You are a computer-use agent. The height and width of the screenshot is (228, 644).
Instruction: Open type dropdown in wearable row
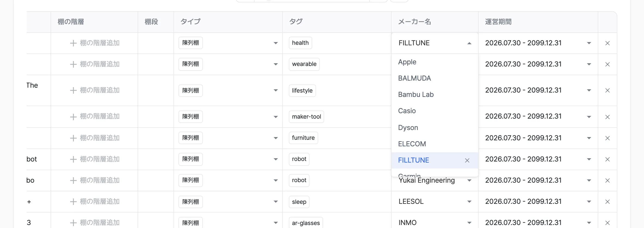click(x=275, y=64)
